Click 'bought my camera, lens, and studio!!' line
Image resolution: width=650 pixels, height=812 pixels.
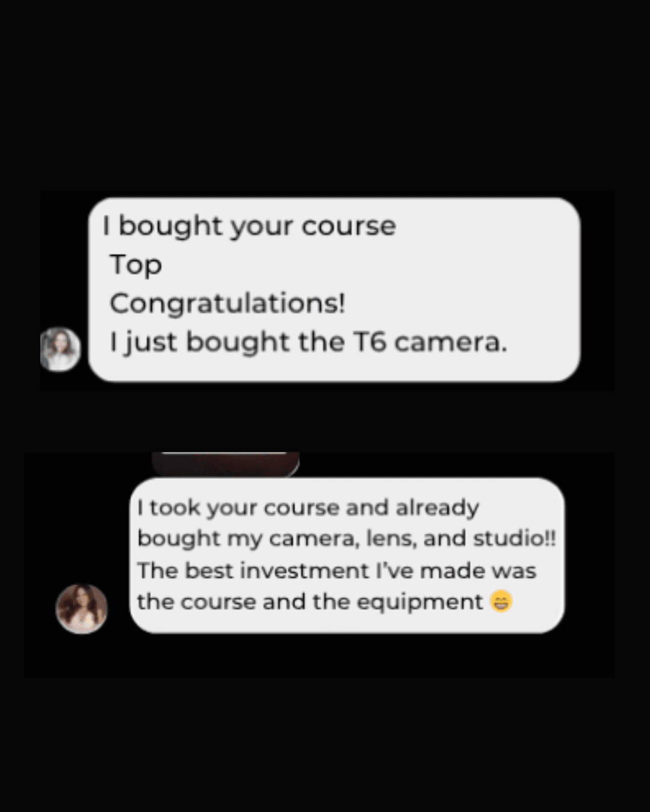click(x=347, y=538)
